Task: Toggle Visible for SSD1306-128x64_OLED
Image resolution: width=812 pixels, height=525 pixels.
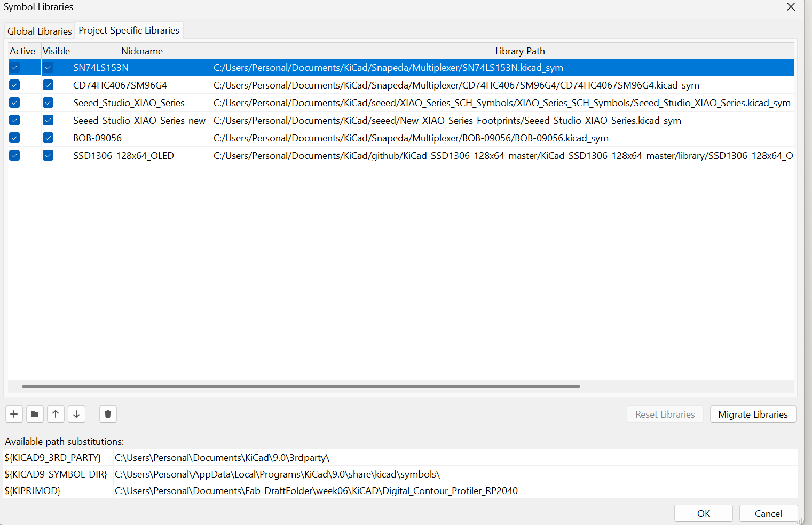Action: (x=48, y=155)
